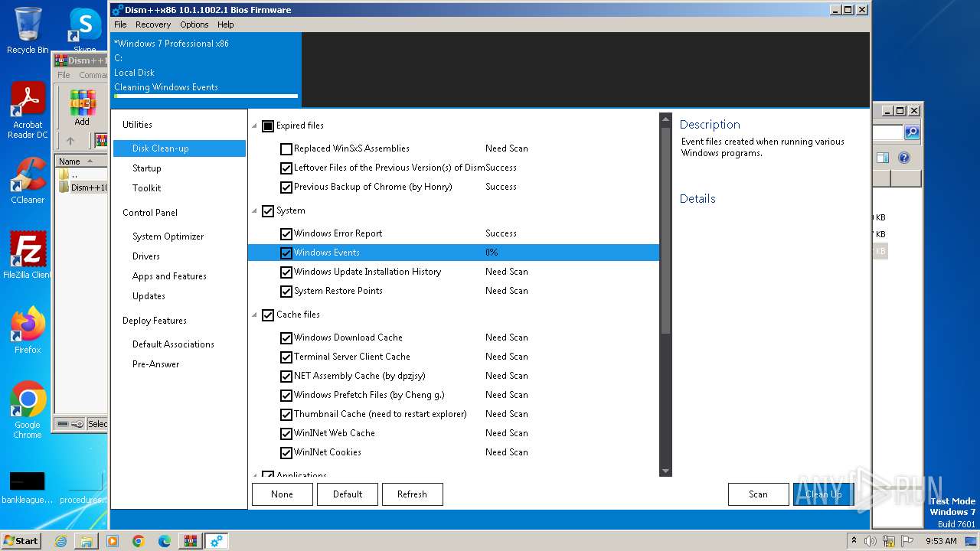
Task: Switch to WinRAR in the taskbar
Action: (x=190, y=541)
